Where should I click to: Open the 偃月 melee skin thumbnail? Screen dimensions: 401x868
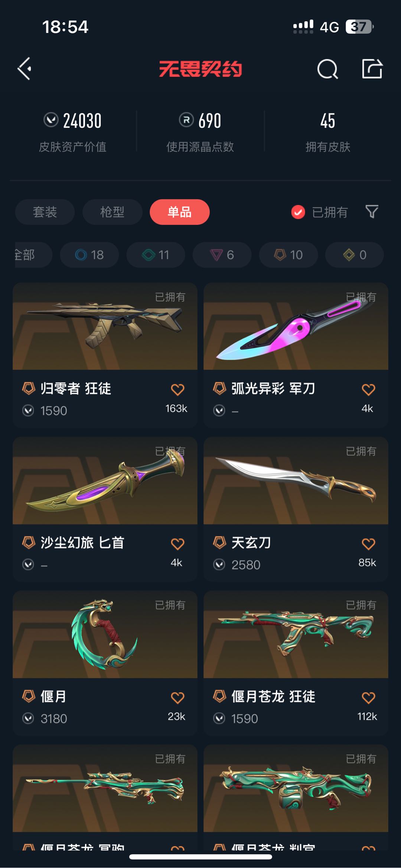105,634
